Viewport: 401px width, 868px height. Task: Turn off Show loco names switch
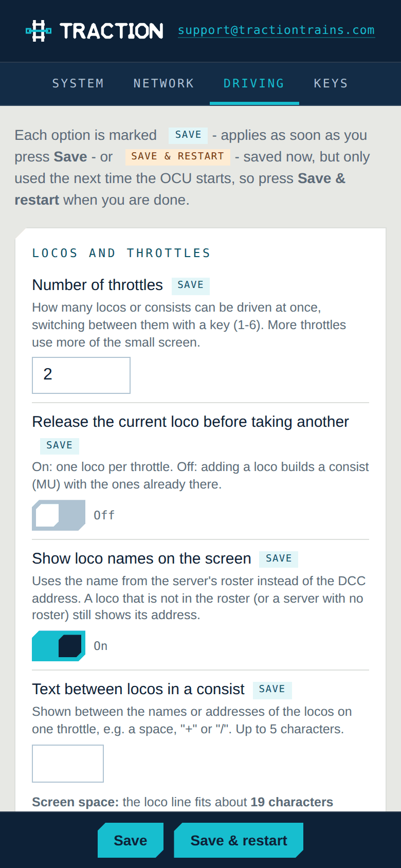coord(59,646)
